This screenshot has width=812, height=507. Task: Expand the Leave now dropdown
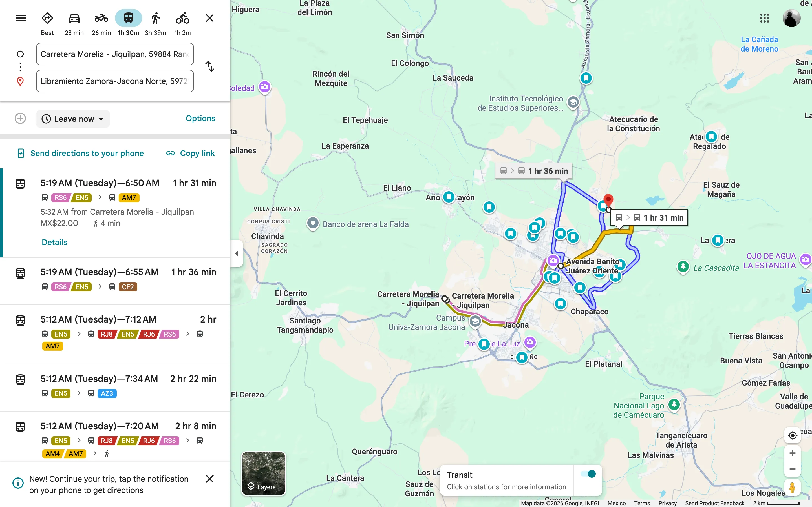pos(73,119)
